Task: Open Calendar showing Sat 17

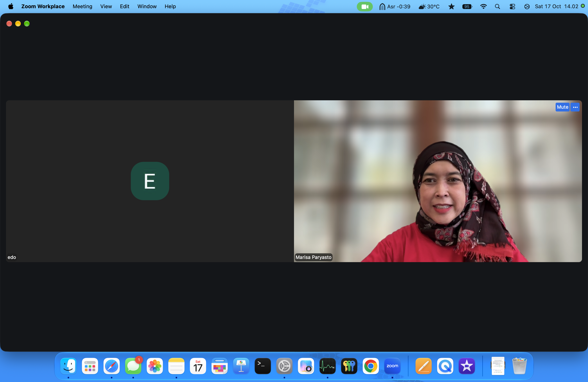Action: (198, 366)
